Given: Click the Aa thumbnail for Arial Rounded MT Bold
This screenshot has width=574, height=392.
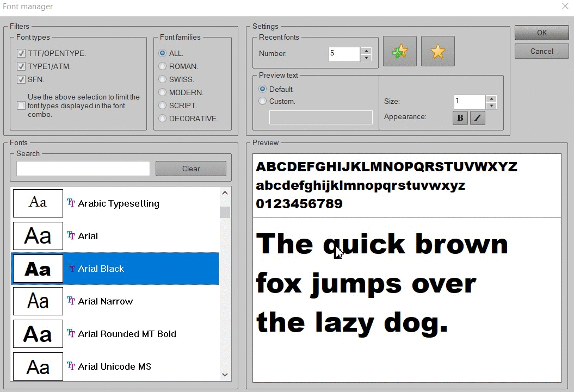Looking at the screenshot, I should pyautogui.click(x=38, y=334).
